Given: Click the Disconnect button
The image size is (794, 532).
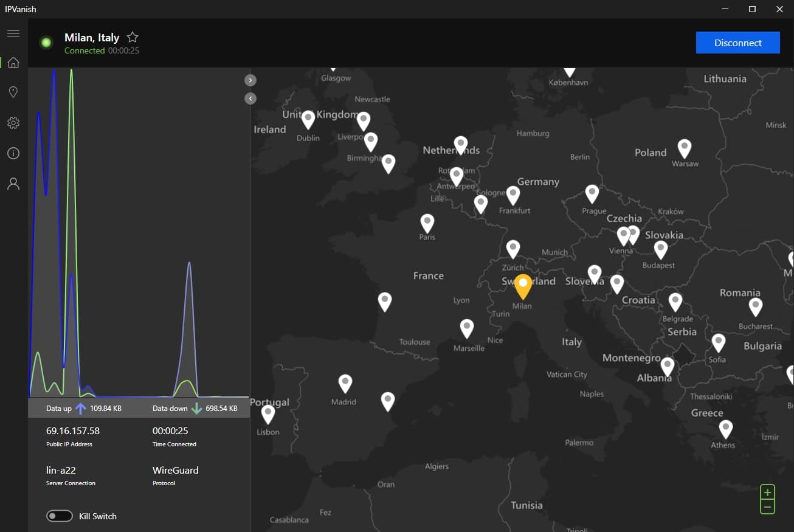Looking at the screenshot, I should [x=738, y=43].
